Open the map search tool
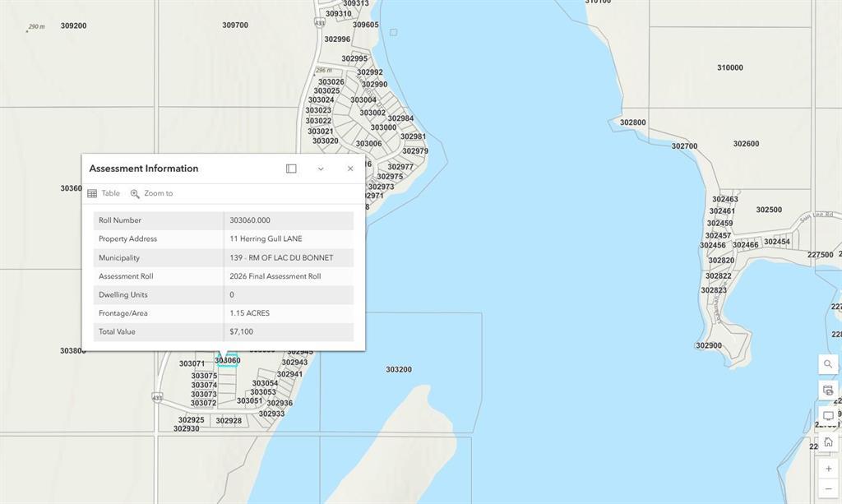 (x=828, y=364)
